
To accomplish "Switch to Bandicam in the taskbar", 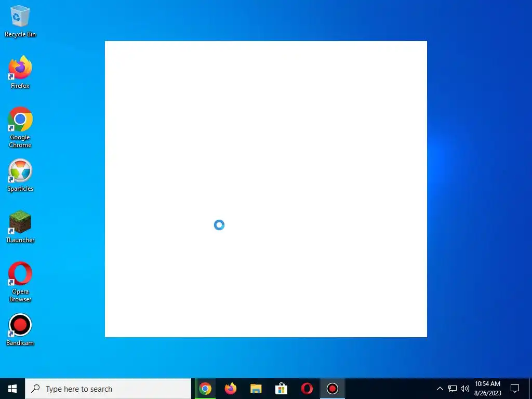I will tap(332, 389).
